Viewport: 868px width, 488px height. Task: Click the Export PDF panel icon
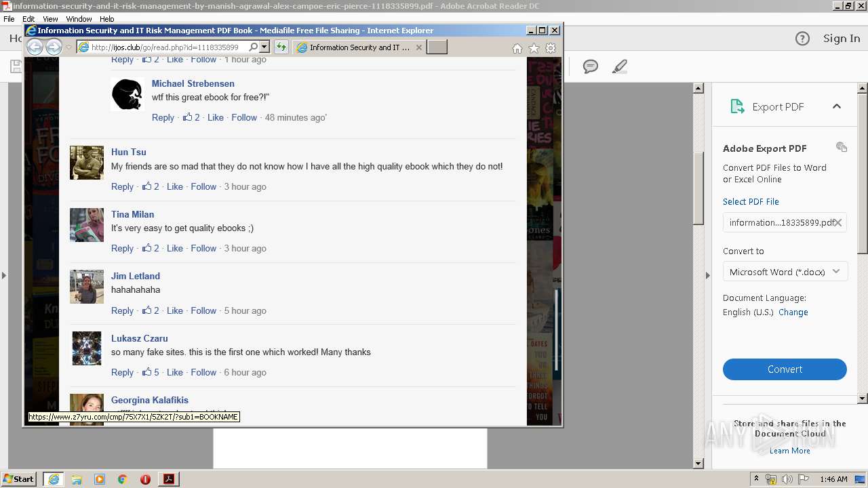736,106
